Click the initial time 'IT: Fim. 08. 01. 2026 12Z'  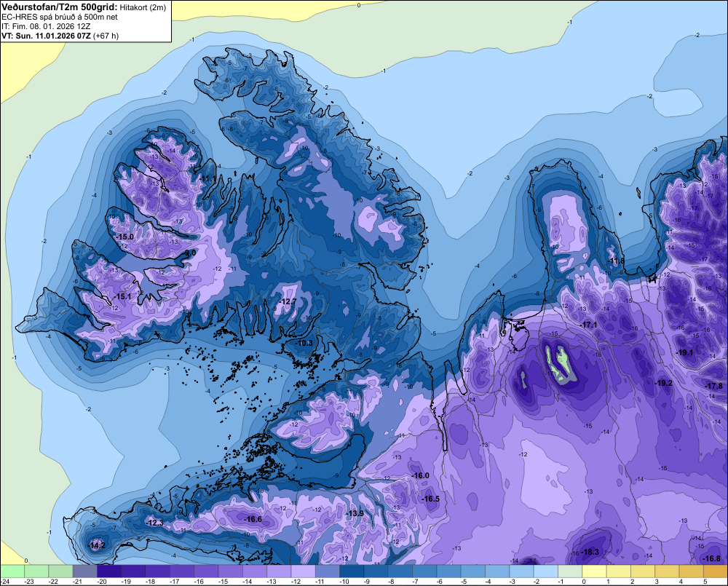47,26
